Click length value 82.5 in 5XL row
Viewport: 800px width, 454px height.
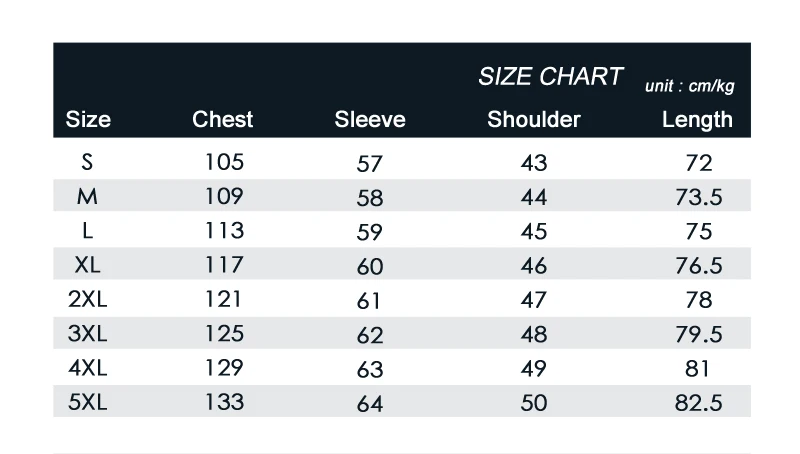pos(698,403)
